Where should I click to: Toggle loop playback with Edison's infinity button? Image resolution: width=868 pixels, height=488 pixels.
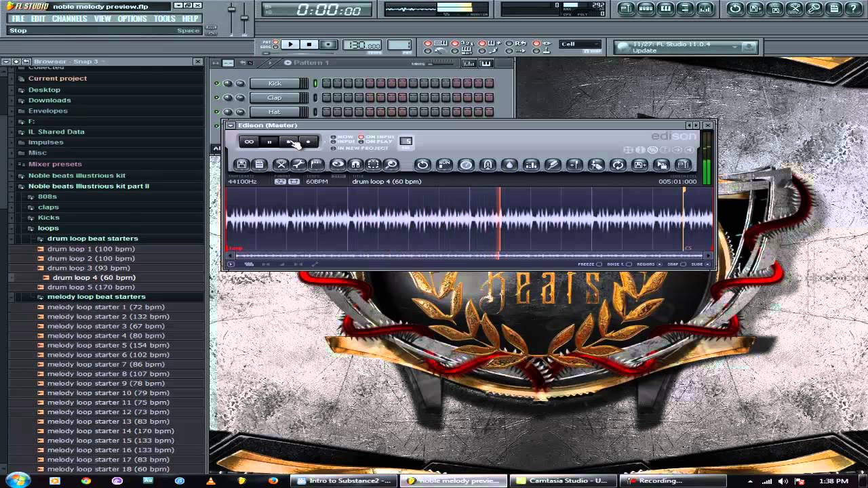[249, 141]
